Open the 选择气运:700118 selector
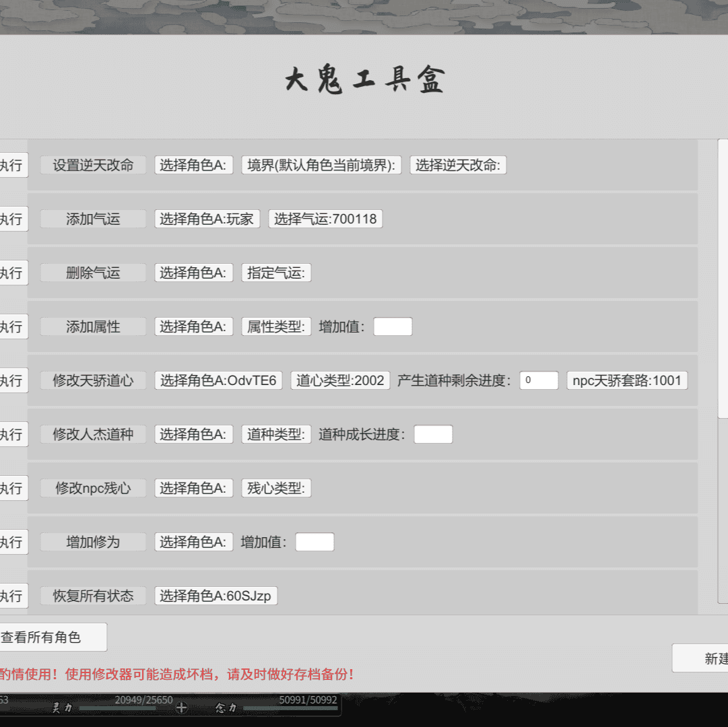The width and height of the screenshot is (728, 727). 325,219
